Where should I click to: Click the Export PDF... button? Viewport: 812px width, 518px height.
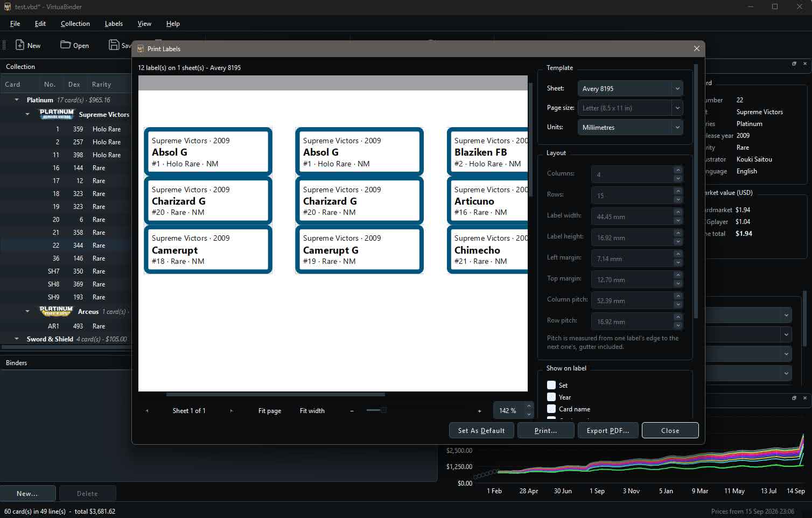pos(608,430)
